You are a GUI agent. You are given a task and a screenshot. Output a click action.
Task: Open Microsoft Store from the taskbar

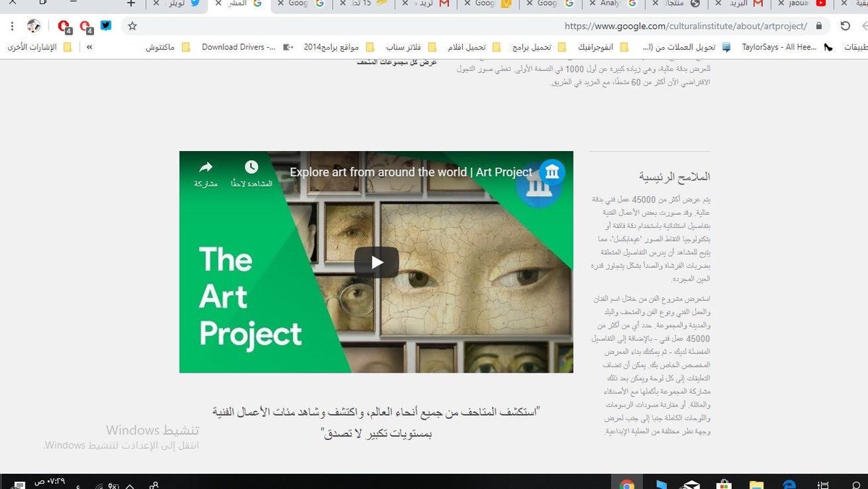point(724,482)
